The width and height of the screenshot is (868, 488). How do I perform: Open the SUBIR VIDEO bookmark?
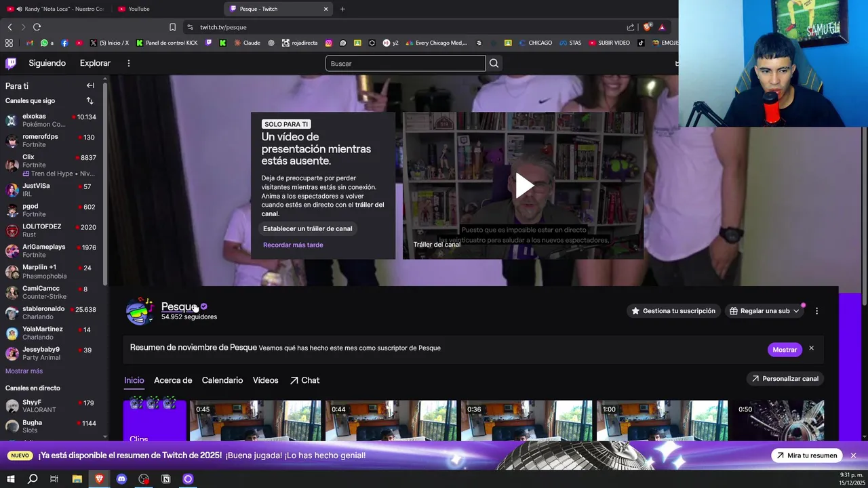609,43
